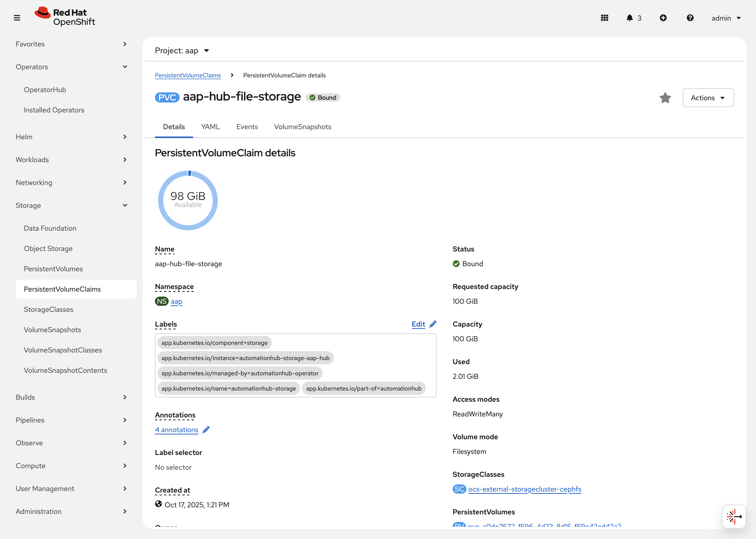The image size is (756, 539).
Task: Open the application launcher grid icon
Action: click(x=604, y=18)
